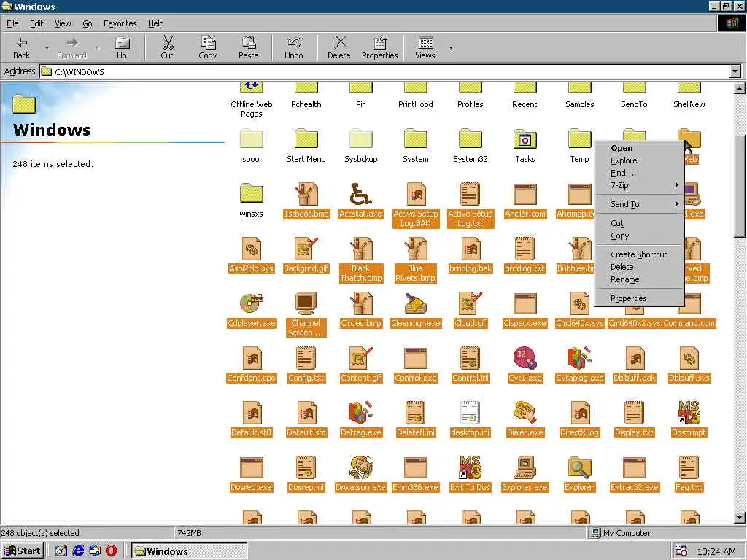This screenshot has width=747, height=560.
Task: Select the Accstat.exe wheelchair icon
Action: pos(360,194)
